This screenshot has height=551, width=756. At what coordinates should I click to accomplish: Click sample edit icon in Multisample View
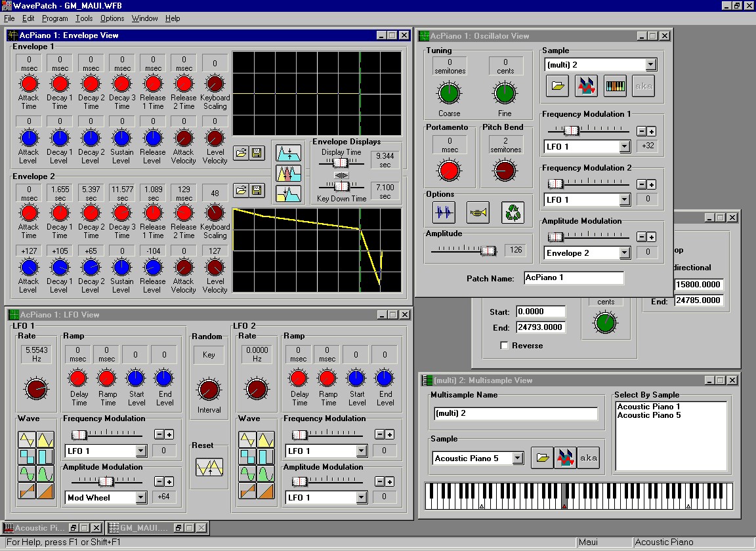565,457
